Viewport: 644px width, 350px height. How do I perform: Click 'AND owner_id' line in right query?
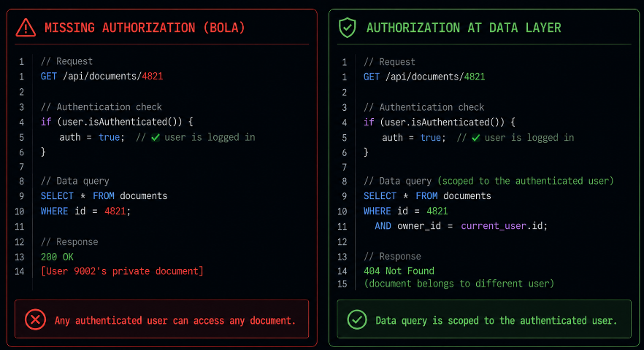coord(461,226)
